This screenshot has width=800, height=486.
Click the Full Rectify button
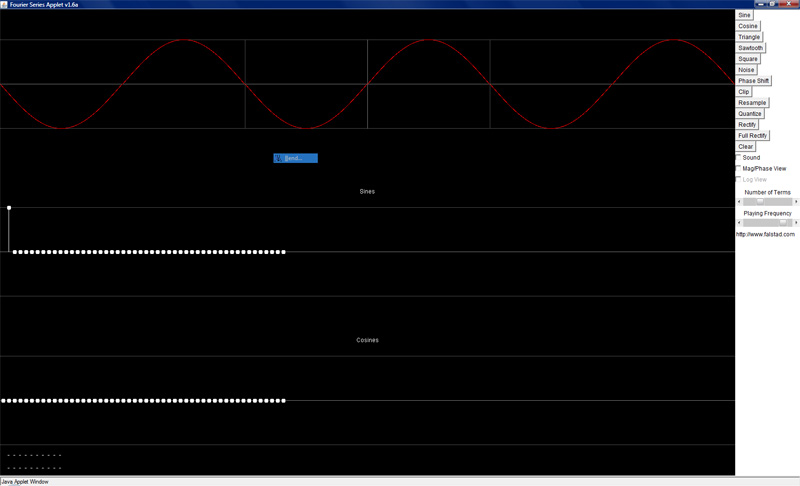tap(752, 136)
